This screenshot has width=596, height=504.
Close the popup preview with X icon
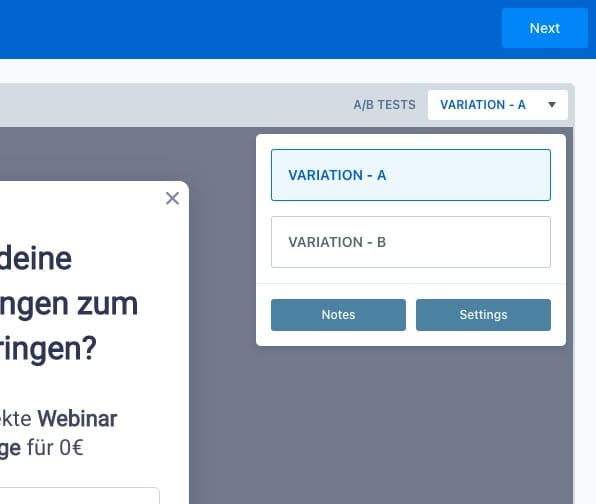(173, 198)
